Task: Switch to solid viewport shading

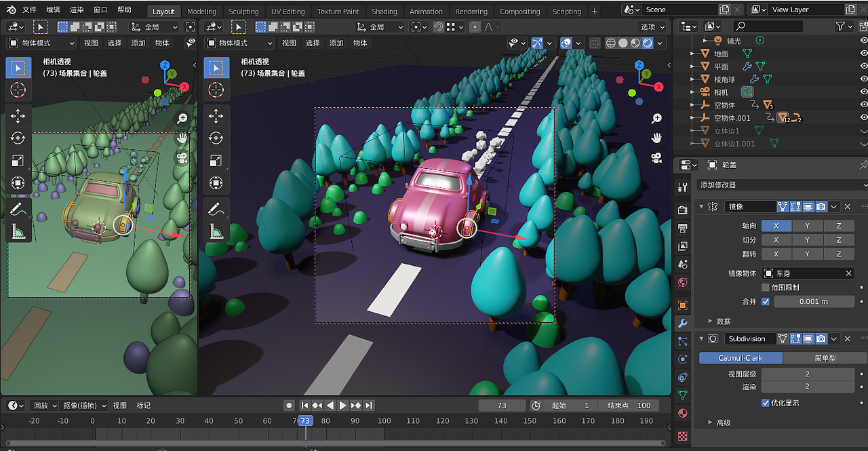Action: pyautogui.click(x=623, y=43)
